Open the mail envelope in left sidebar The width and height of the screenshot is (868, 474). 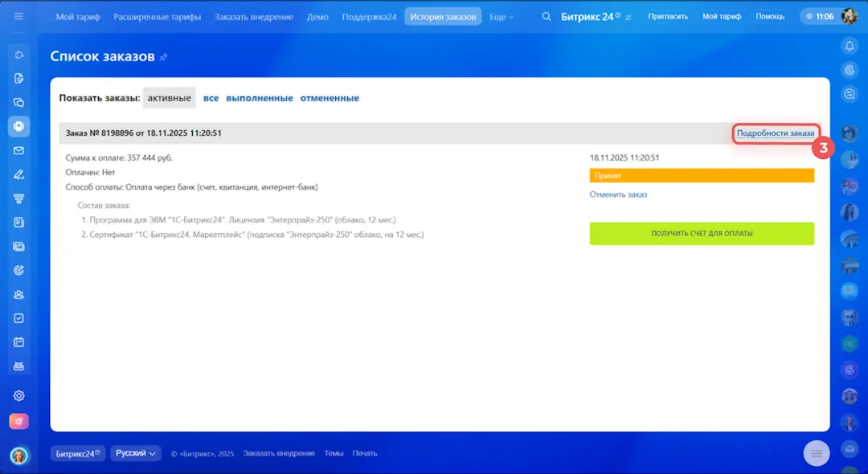(x=19, y=150)
